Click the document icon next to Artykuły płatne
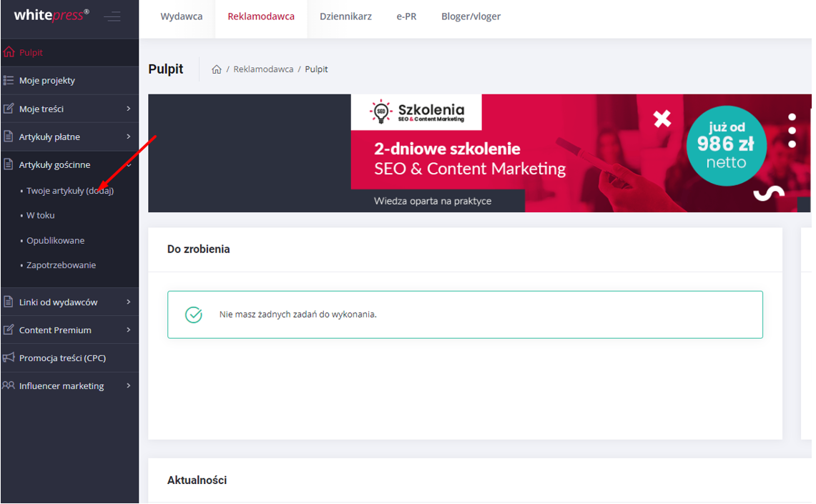 [x=9, y=137]
